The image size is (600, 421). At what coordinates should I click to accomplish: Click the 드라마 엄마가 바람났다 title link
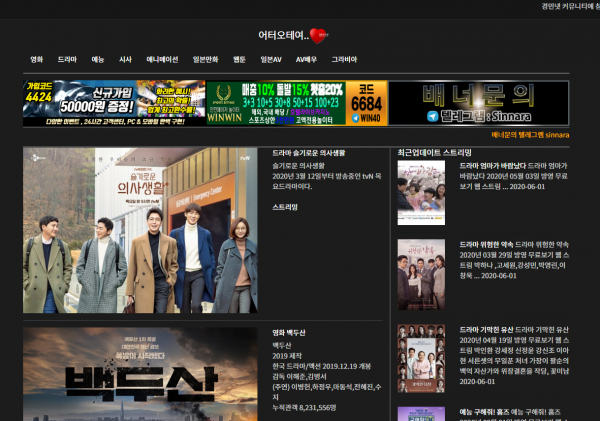493,166
